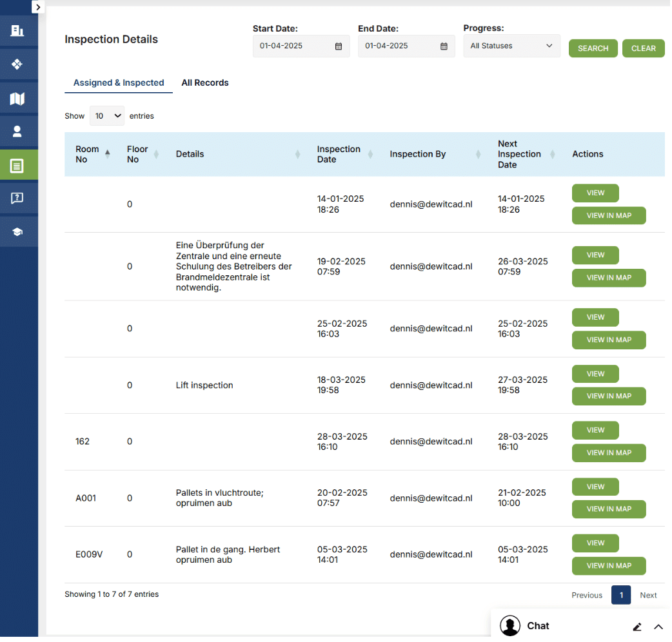The image size is (672, 642).
Task: Expand the sidebar with the arrow toggle
Action: pos(38,7)
